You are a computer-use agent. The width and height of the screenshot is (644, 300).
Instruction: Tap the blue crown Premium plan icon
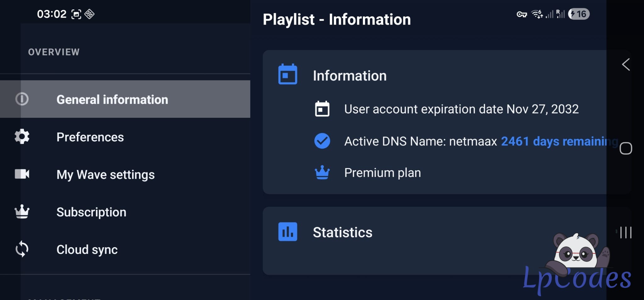322,172
